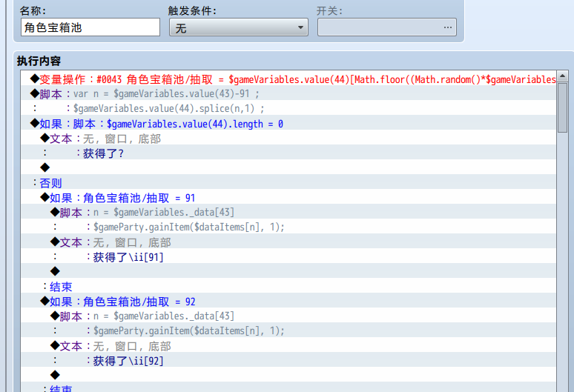Click scrollbar up arrow in command list
574x392 pixels.
563,76
